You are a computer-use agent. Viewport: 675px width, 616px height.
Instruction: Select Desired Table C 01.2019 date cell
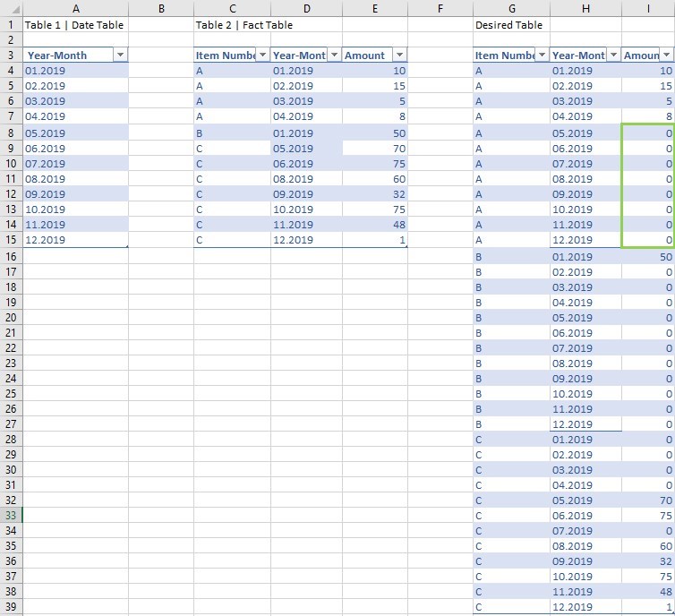pos(585,440)
